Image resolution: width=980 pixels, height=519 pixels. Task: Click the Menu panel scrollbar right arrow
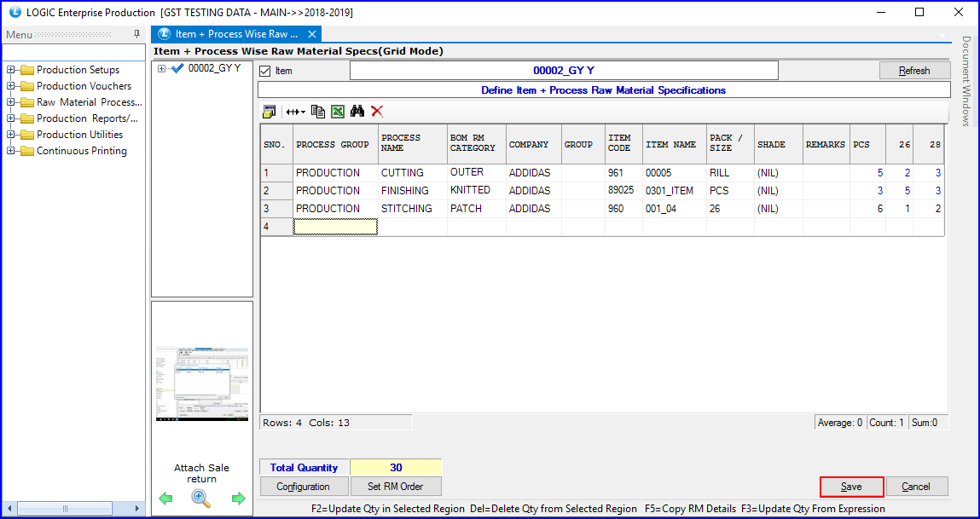(x=139, y=507)
